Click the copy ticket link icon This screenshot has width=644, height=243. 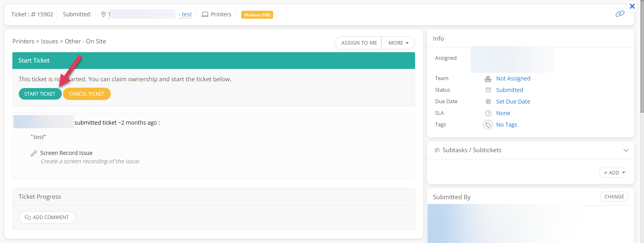(620, 14)
